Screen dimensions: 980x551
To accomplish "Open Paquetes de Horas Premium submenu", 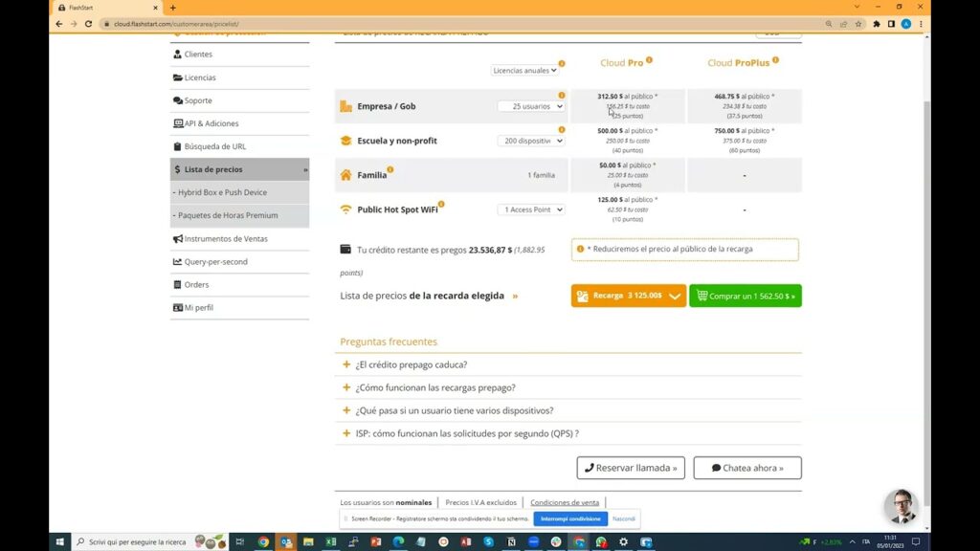I will pos(239,215).
